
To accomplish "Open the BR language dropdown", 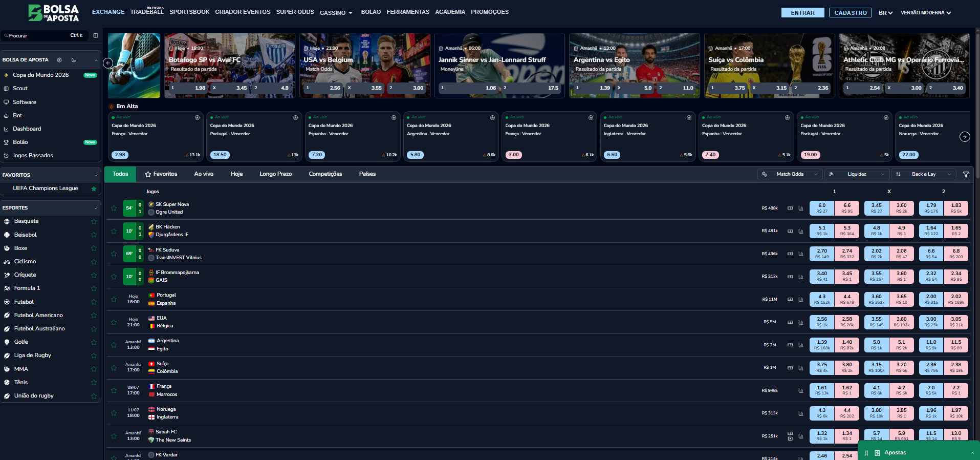I will coord(885,13).
